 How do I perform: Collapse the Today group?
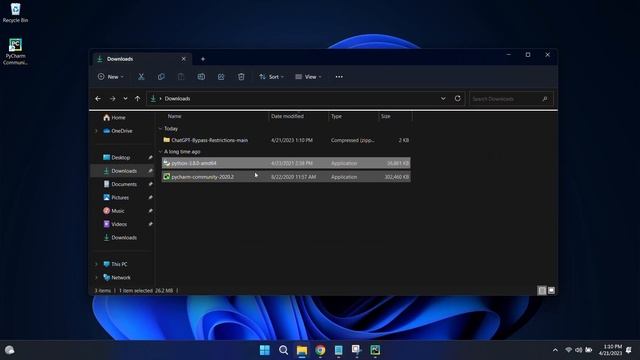click(x=160, y=129)
